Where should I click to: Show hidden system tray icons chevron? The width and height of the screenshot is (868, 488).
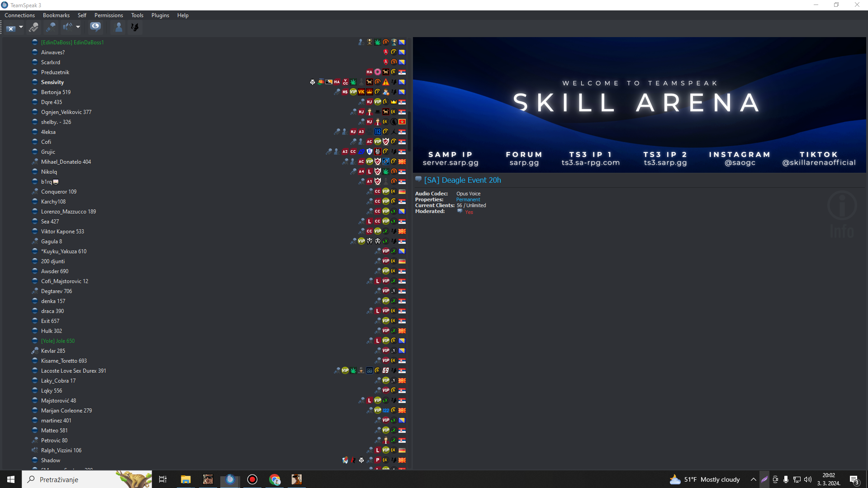click(x=753, y=479)
